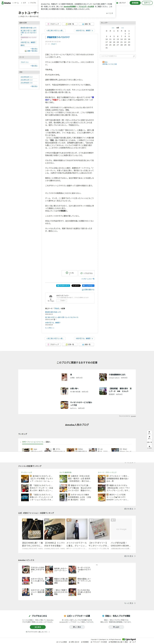Close the cookie notice with とじる

coord(110,13)
